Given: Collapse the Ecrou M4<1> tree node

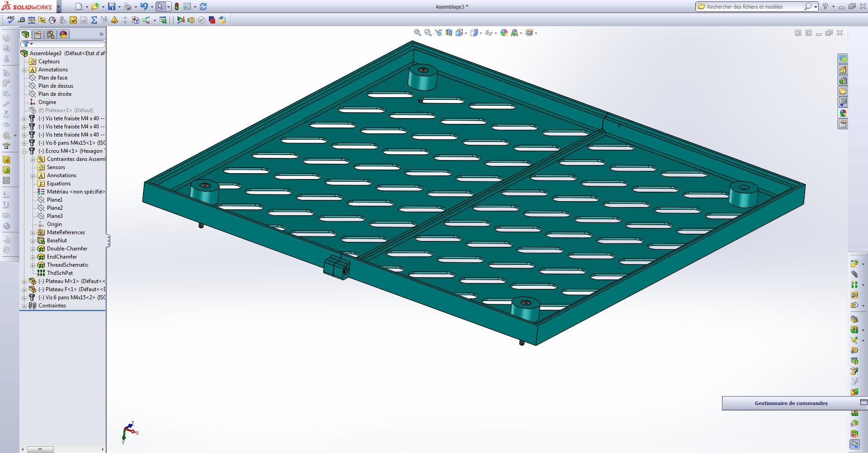Looking at the screenshot, I should (24, 151).
